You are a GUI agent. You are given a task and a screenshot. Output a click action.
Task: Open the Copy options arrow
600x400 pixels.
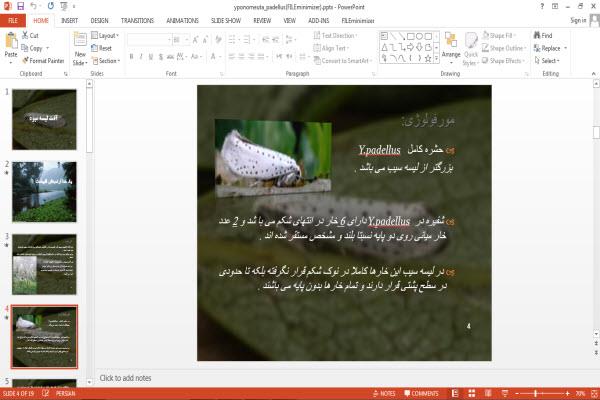pyautogui.click(x=47, y=48)
